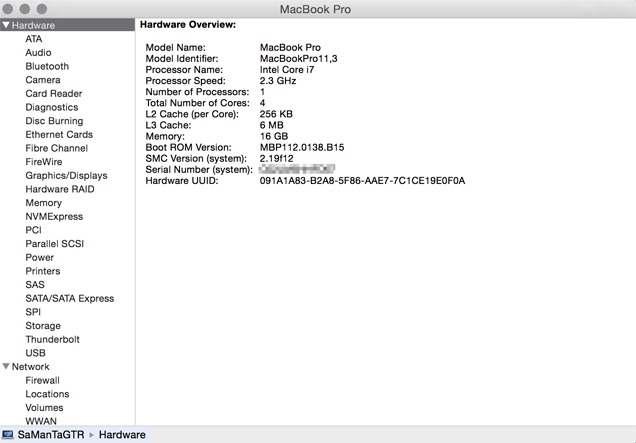This screenshot has height=443, width=636.
Task: Select NVMExpress
Action: 54,217
